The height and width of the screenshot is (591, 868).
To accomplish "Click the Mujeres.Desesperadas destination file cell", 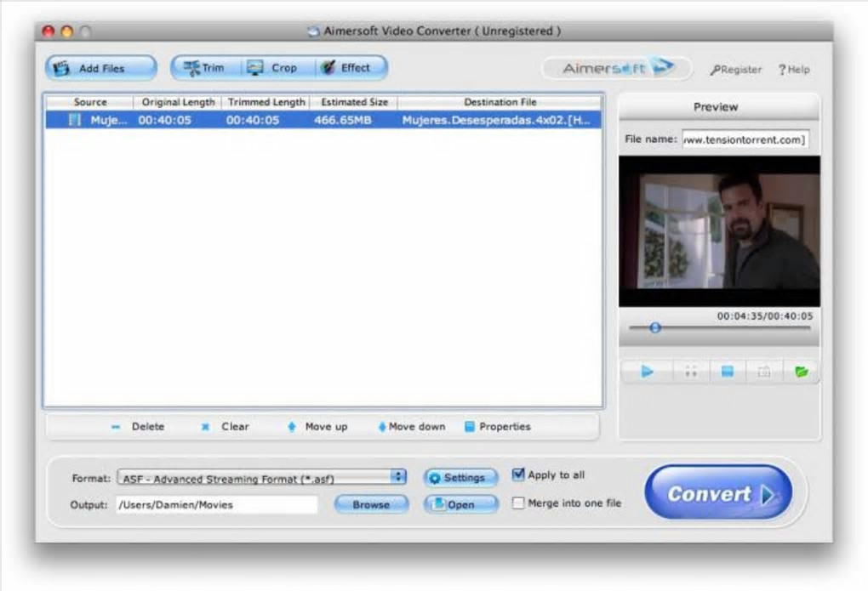I will click(x=496, y=120).
